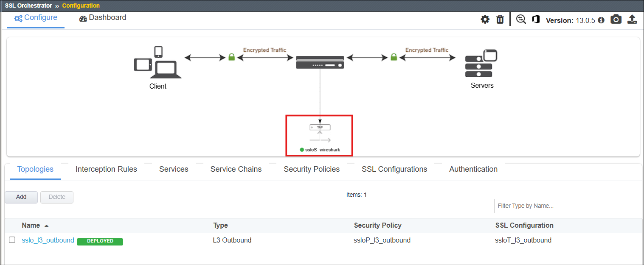Click the Delete button
The image size is (644, 265).
[57, 197]
